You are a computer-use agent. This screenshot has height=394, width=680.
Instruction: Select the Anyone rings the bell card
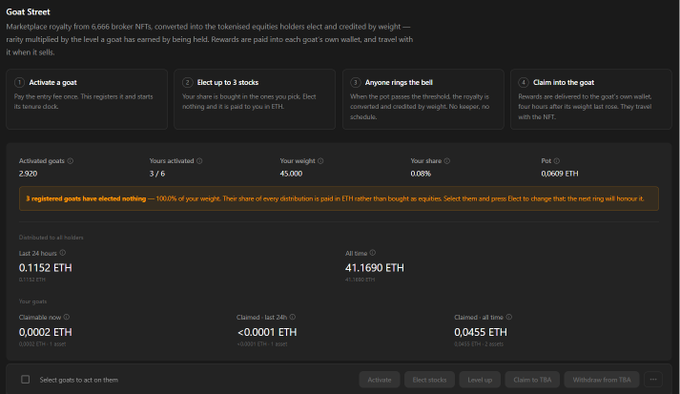pyautogui.click(x=423, y=99)
